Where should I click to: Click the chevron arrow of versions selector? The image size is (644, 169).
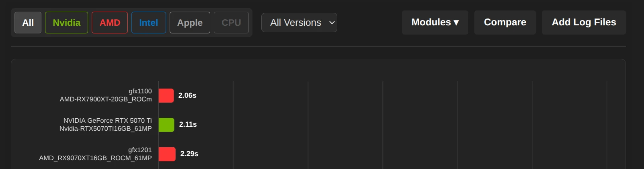pos(332,23)
